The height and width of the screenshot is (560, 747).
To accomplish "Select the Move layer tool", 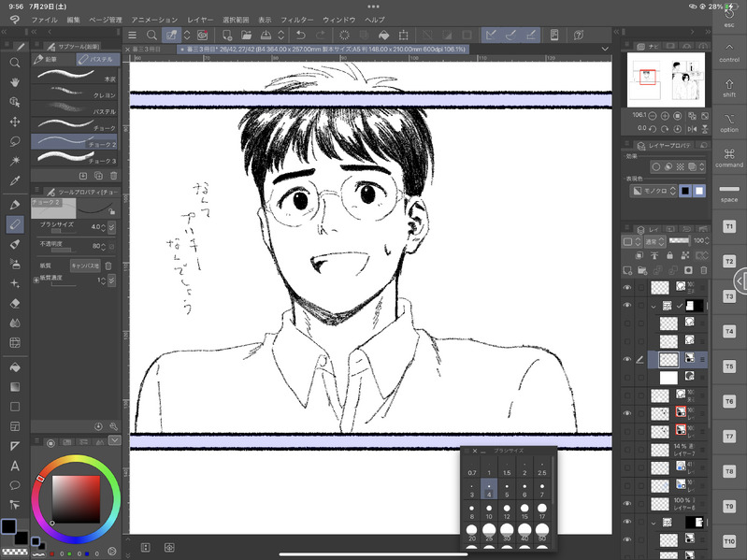I will pyautogui.click(x=15, y=122).
